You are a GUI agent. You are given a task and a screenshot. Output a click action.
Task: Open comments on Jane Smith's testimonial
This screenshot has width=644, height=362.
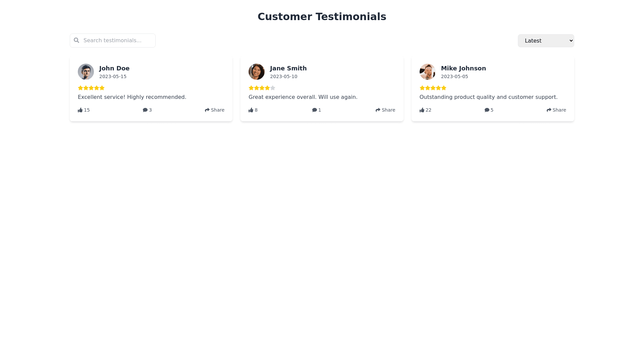tap(317, 110)
